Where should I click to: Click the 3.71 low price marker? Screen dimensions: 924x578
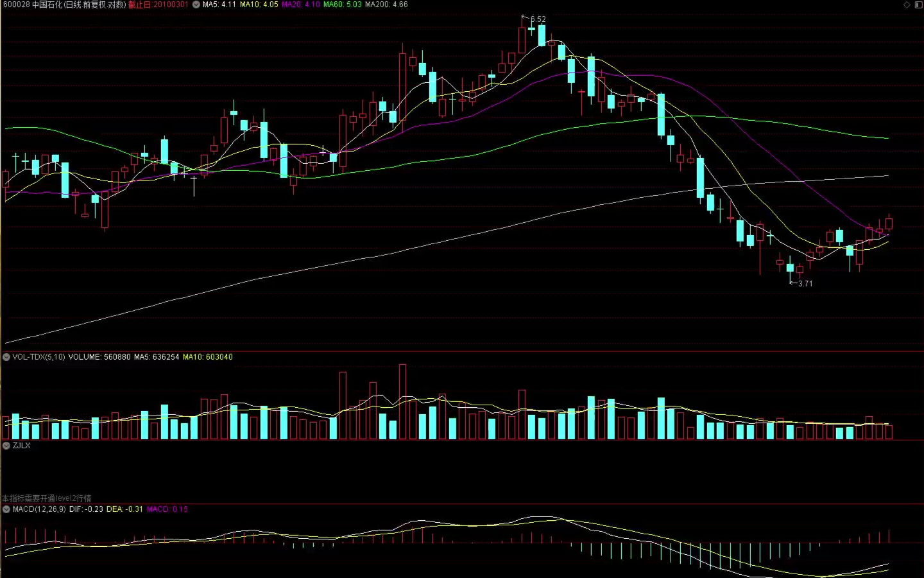click(805, 283)
